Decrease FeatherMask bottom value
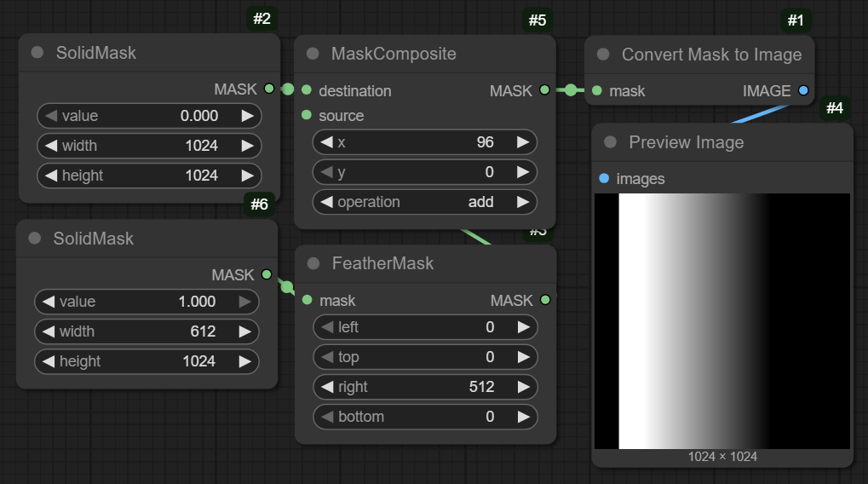This screenshot has width=868, height=484. pyautogui.click(x=327, y=417)
